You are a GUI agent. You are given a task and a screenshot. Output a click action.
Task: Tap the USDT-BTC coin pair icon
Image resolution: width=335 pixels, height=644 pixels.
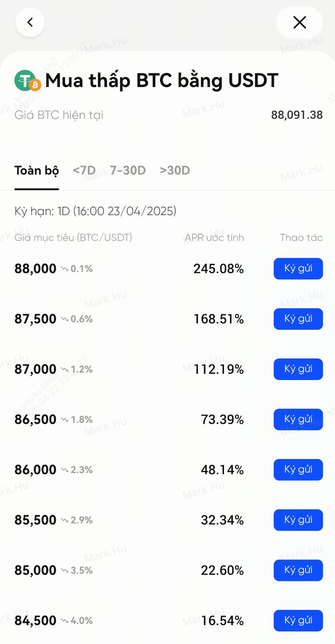pos(27,80)
